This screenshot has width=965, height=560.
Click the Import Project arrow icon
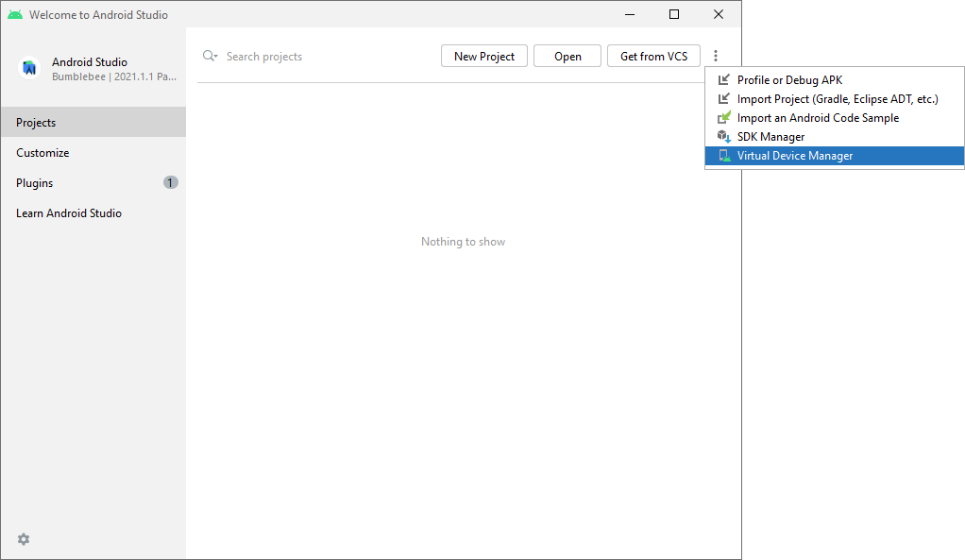point(723,98)
